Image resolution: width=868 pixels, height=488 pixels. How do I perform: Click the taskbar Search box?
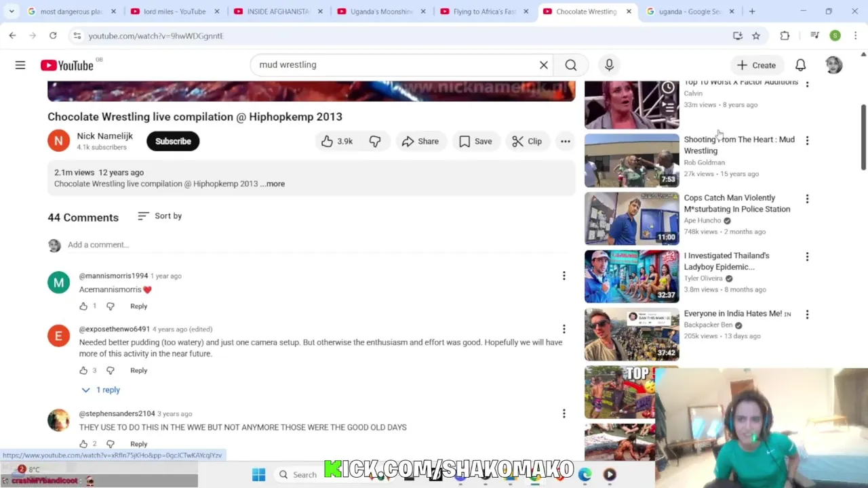pos(298,474)
